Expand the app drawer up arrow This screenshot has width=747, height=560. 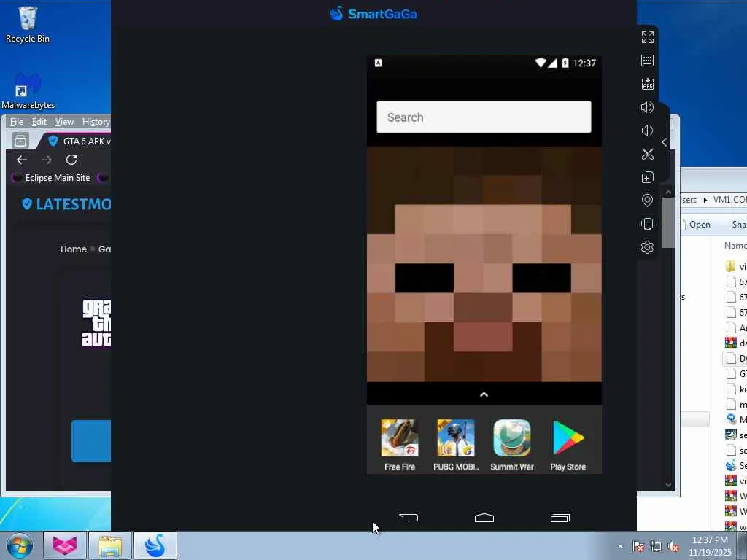(x=484, y=394)
